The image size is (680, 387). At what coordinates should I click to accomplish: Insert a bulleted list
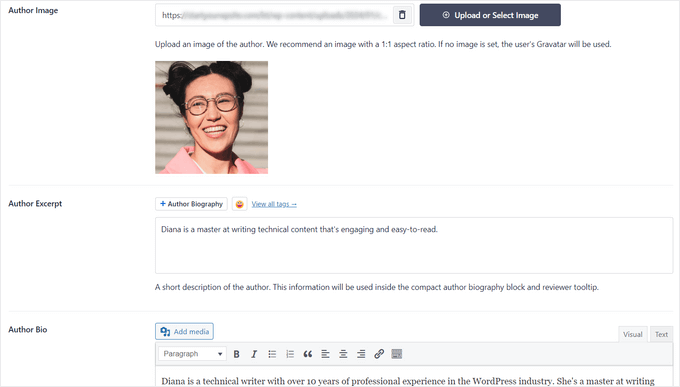[272, 354]
